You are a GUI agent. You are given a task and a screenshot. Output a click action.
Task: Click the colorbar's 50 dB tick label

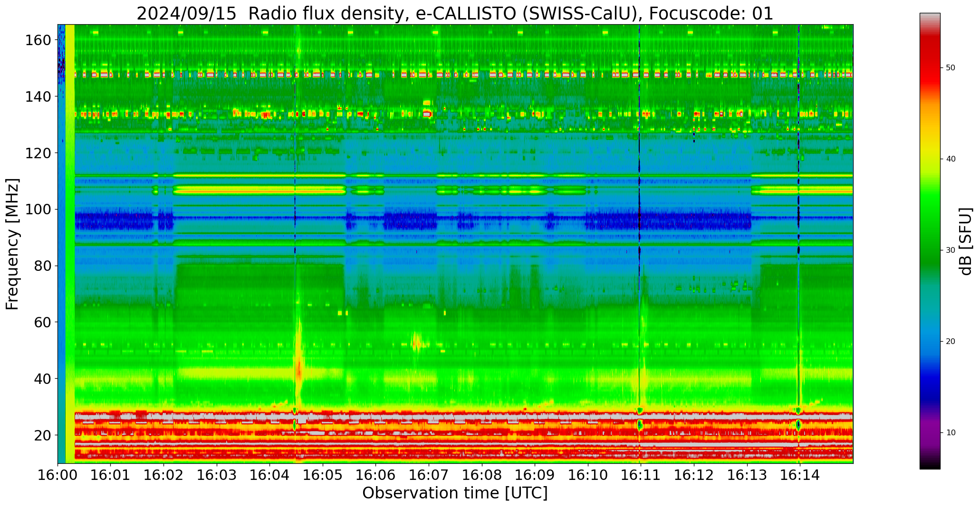tap(951, 68)
